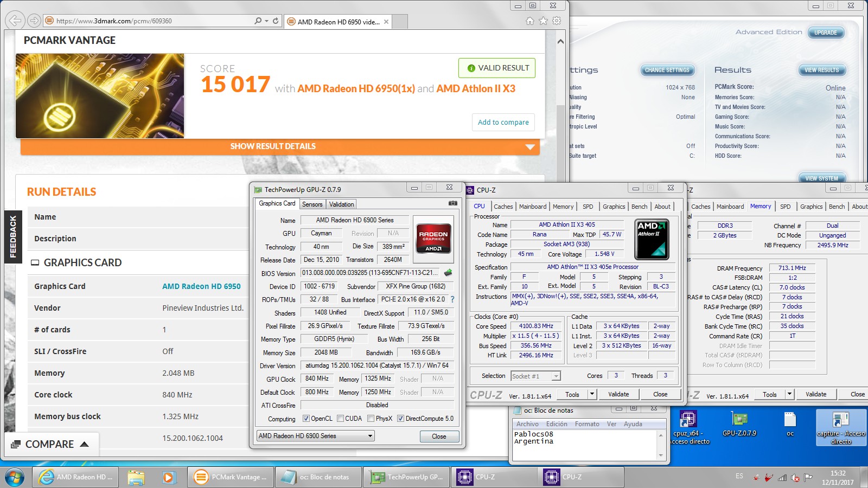Switch to the Mainboard tab in CPU-Z

[533, 207]
